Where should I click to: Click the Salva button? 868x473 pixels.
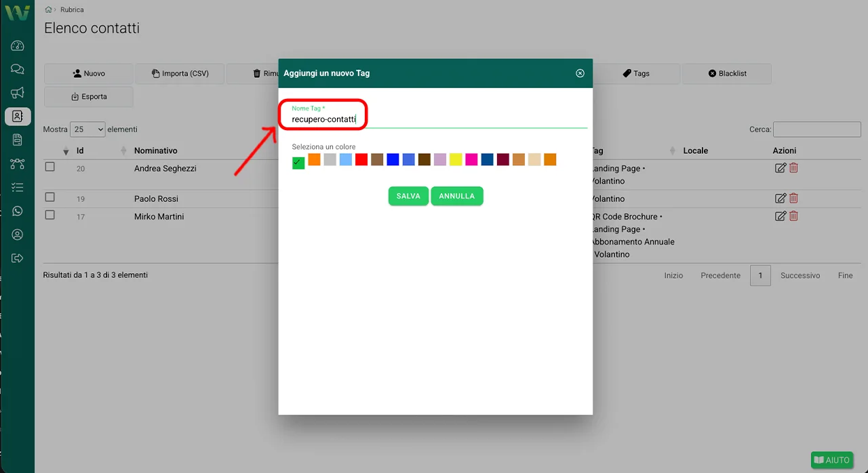click(x=408, y=196)
